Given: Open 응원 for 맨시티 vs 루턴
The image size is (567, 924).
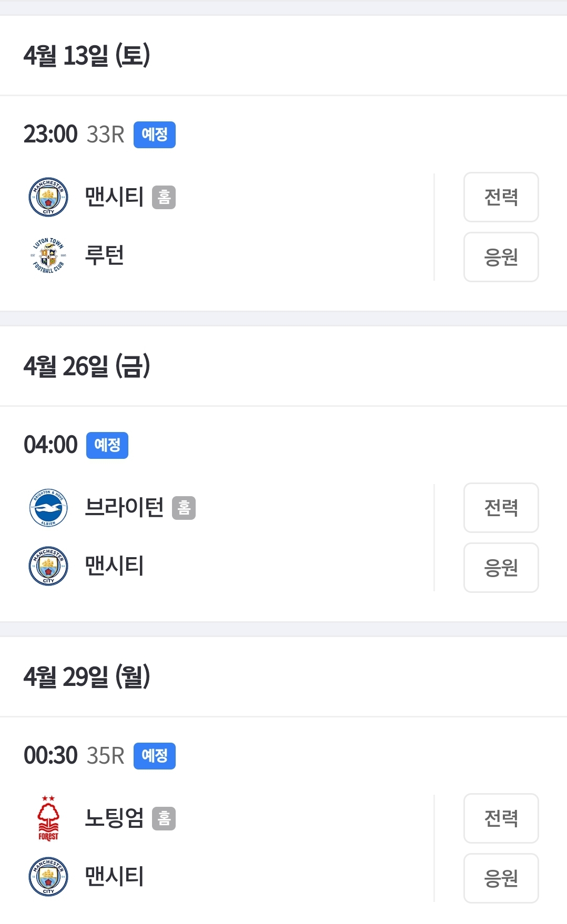Looking at the screenshot, I should coord(501,257).
